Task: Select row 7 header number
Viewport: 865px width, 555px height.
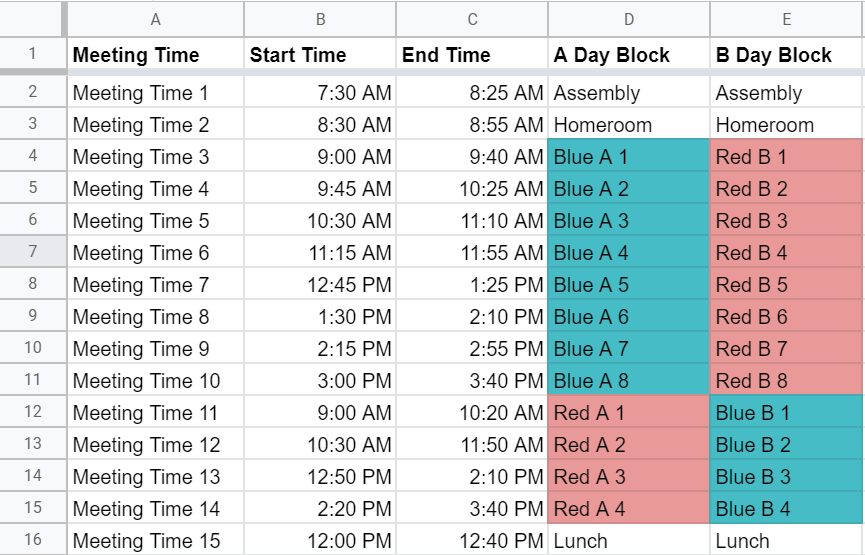Action: coord(33,253)
